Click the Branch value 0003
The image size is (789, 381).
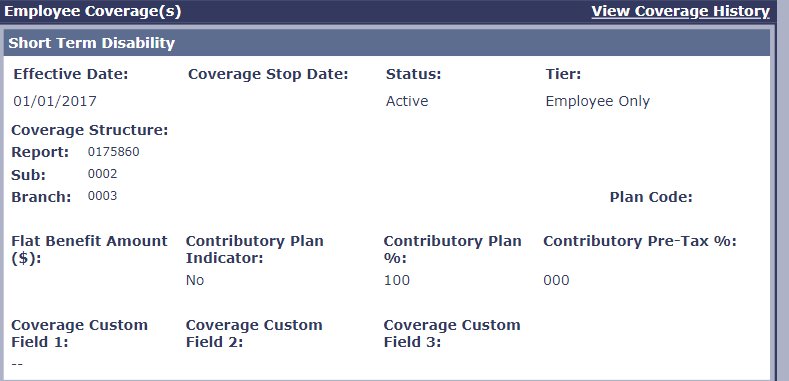[x=102, y=196]
